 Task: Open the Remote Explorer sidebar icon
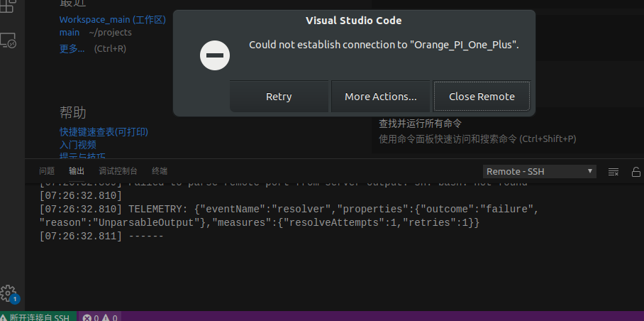click(x=9, y=40)
